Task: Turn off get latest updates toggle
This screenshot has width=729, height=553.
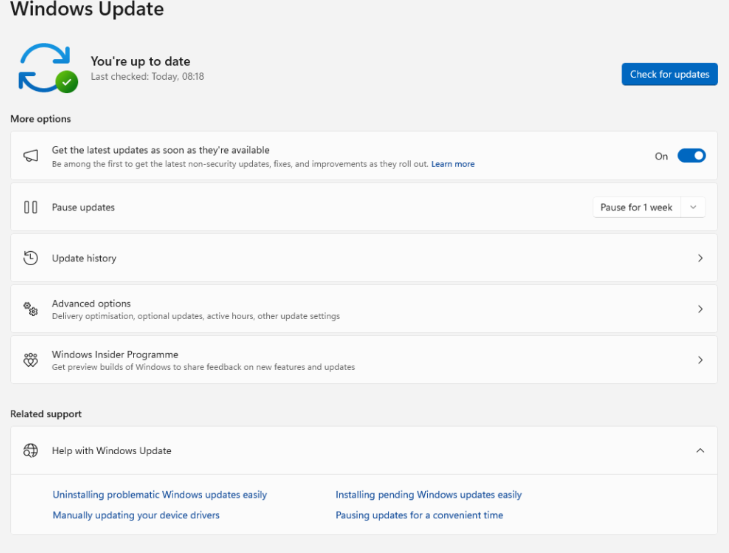Action: click(691, 156)
